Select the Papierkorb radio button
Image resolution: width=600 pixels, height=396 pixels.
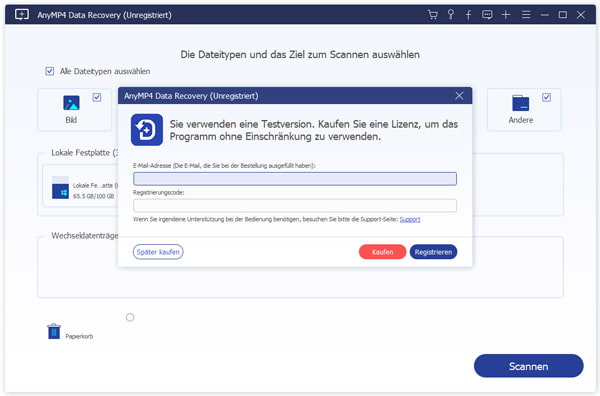pos(130,317)
